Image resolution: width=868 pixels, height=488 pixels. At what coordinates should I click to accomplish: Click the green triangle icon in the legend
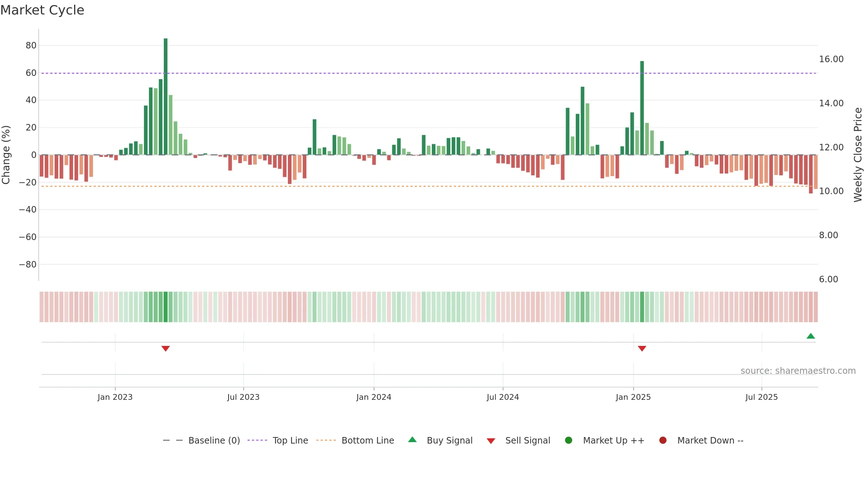(x=412, y=440)
